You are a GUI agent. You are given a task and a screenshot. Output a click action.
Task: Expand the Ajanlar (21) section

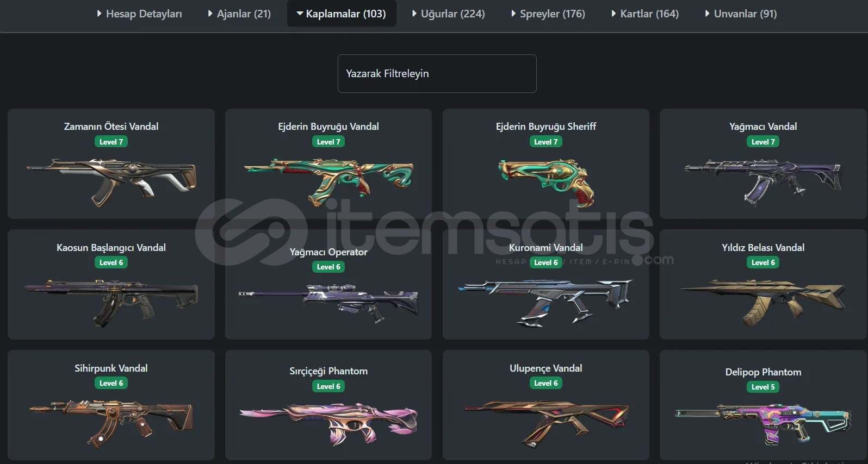click(x=239, y=14)
